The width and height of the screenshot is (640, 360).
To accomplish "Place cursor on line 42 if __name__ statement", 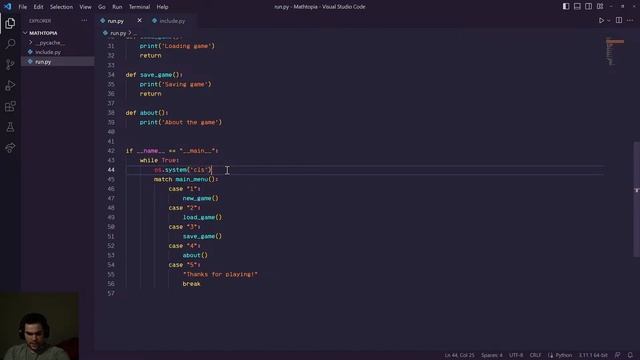I will (x=172, y=151).
